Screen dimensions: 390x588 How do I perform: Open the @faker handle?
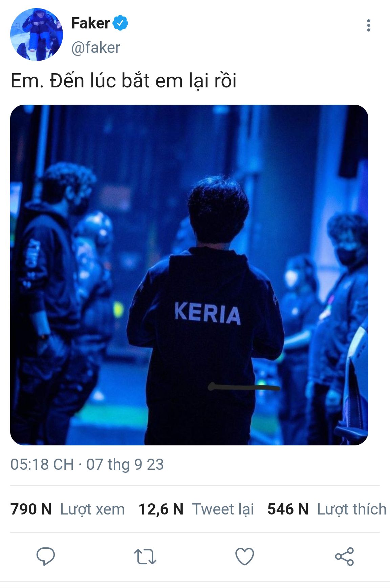tap(95, 48)
